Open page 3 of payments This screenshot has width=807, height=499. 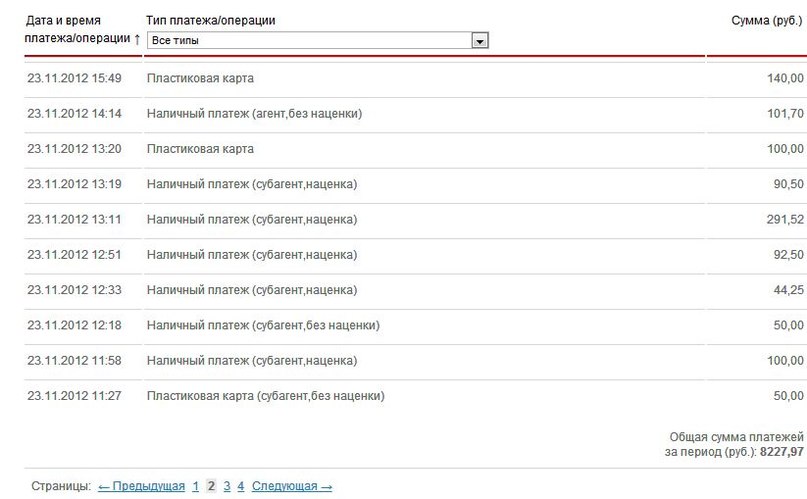(x=227, y=486)
